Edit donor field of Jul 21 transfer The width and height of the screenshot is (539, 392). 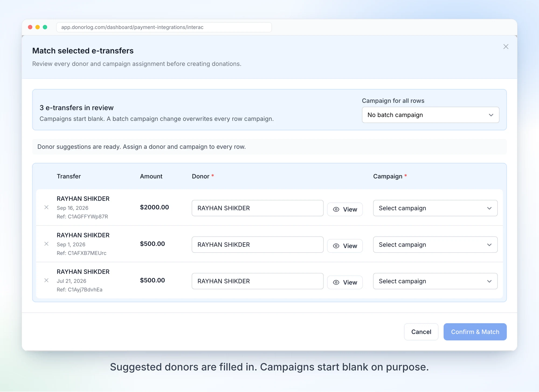(x=257, y=281)
